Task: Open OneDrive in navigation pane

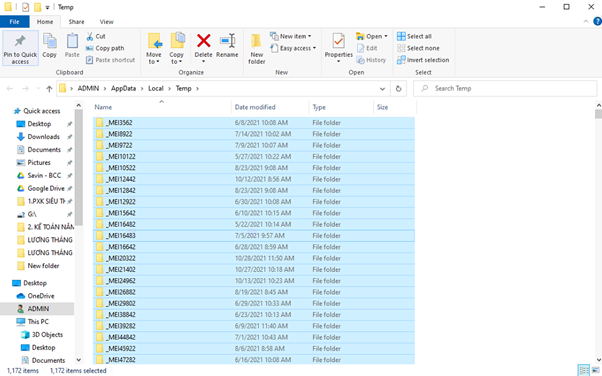Action: [35, 296]
